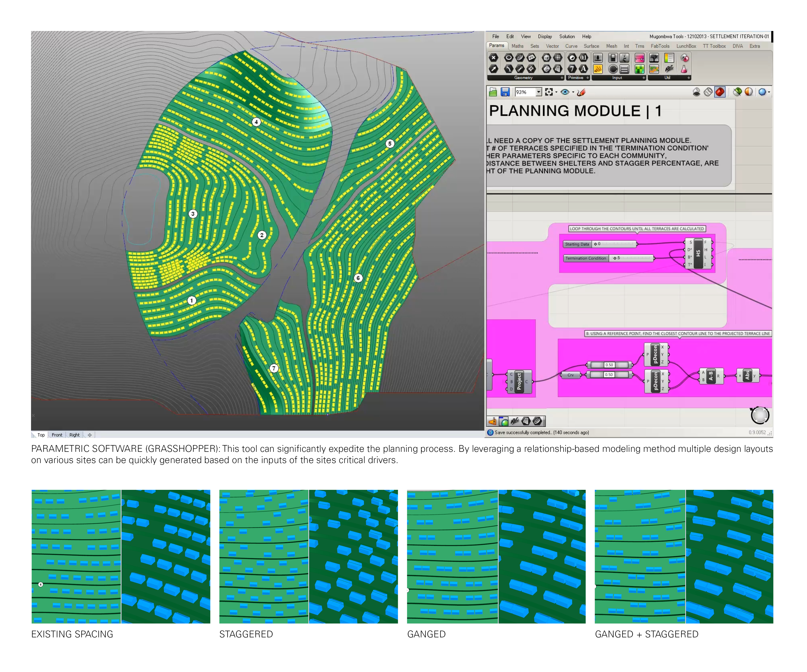Toggle wireframe preview mode button
The image size is (807, 672).
tap(708, 92)
